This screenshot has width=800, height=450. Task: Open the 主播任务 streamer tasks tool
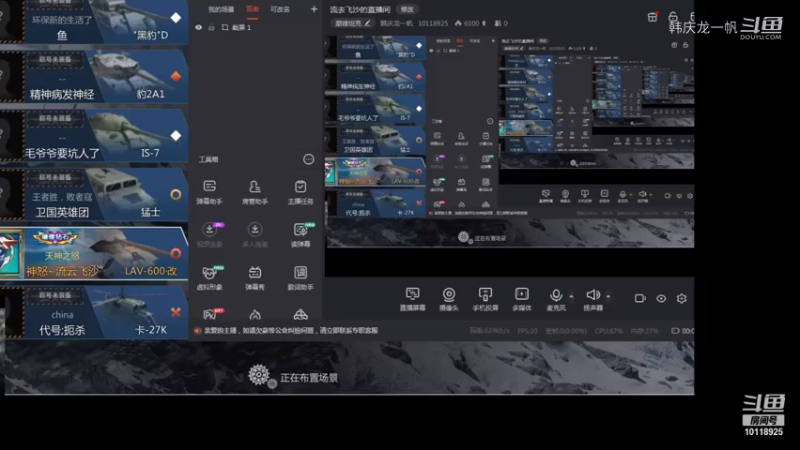pos(301,192)
